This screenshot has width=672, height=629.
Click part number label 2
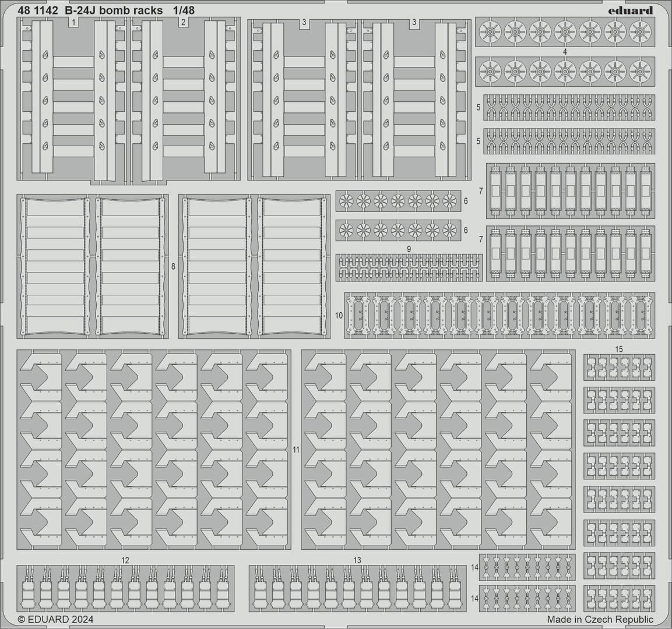[183, 22]
